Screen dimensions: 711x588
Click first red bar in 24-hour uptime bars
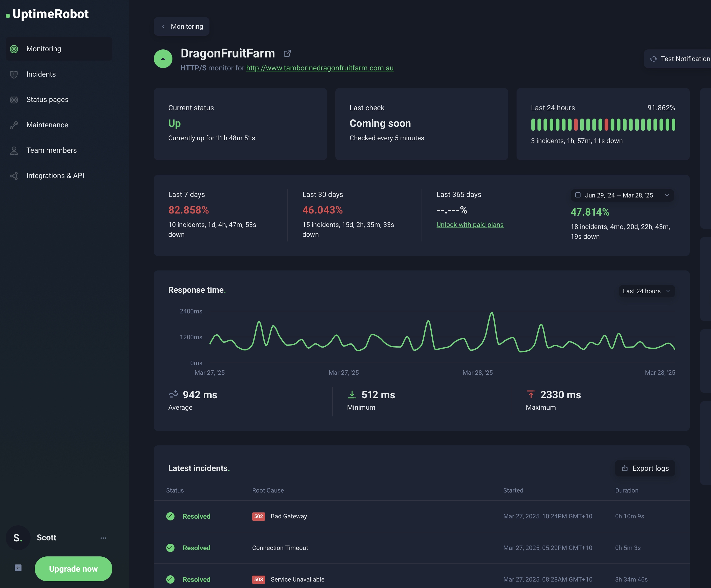pos(576,124)
